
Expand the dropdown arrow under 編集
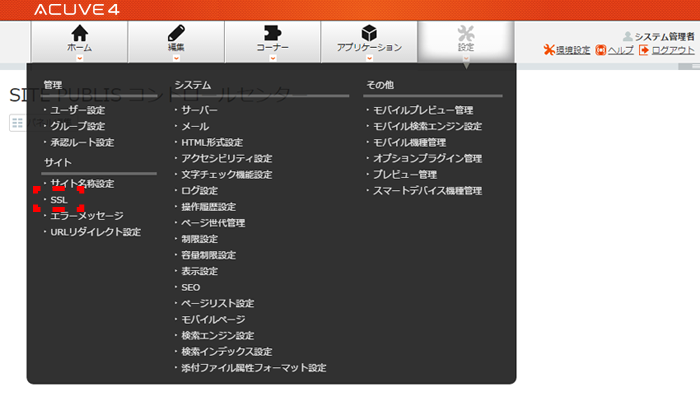point(176,58)
